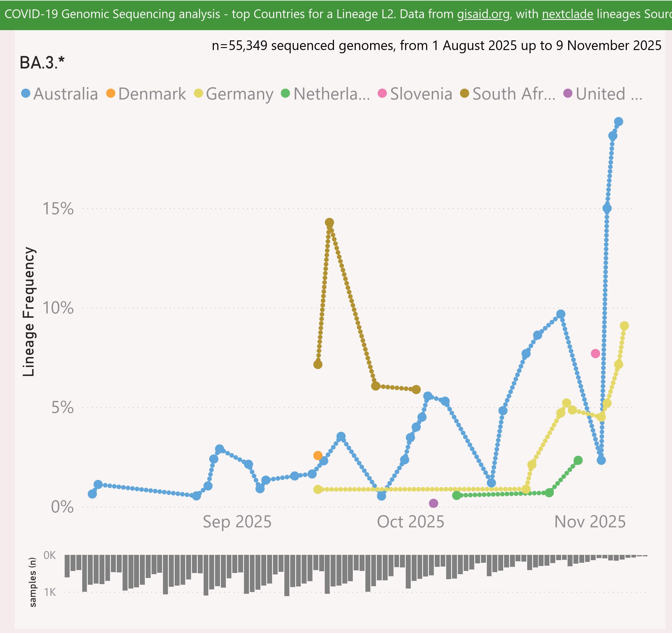672x633 pixels.
Task: Select Australia in the chart legend
Action: (x=65, y=94)
